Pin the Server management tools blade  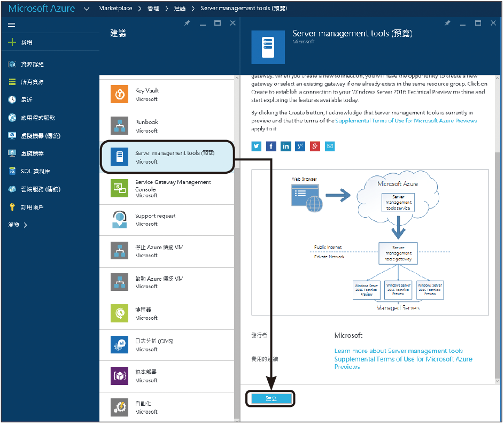447,23
